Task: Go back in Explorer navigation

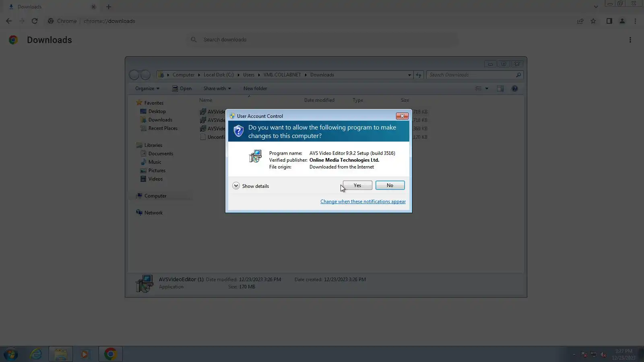Action: (134, 75)
